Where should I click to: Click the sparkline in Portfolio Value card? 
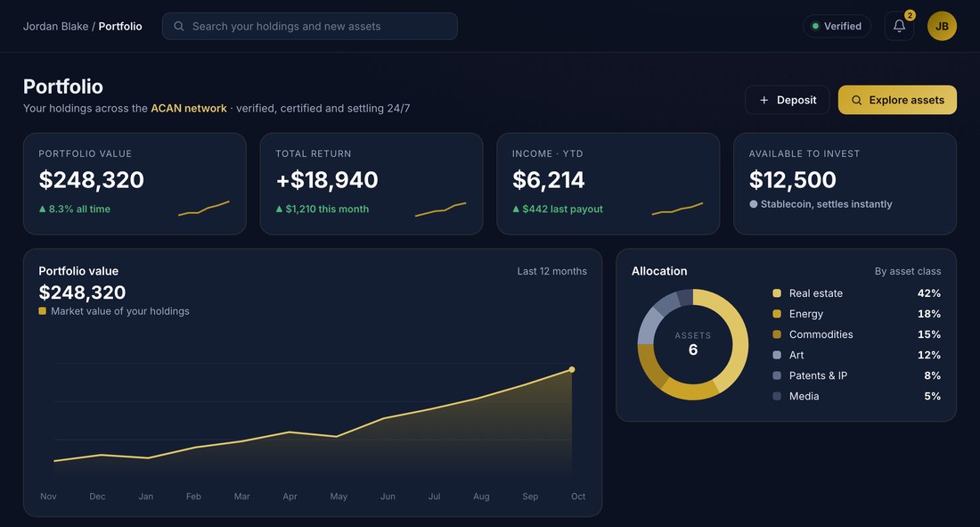204,208
